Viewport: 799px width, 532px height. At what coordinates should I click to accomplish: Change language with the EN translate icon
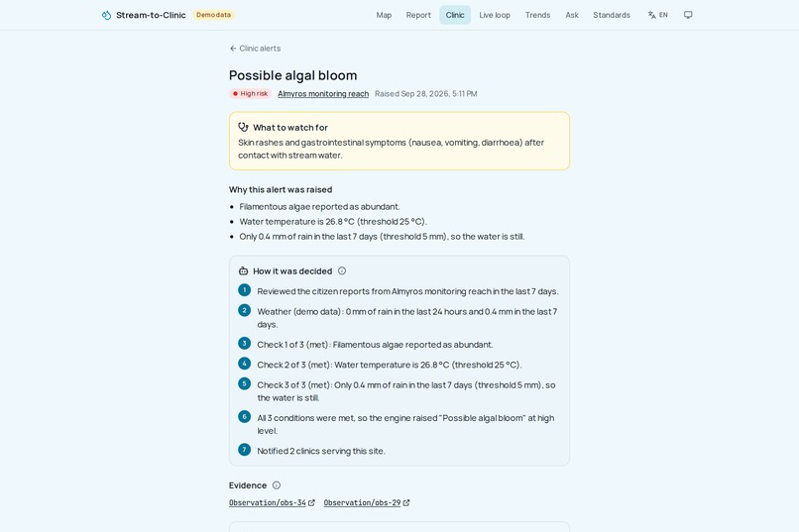coord(657,15)
